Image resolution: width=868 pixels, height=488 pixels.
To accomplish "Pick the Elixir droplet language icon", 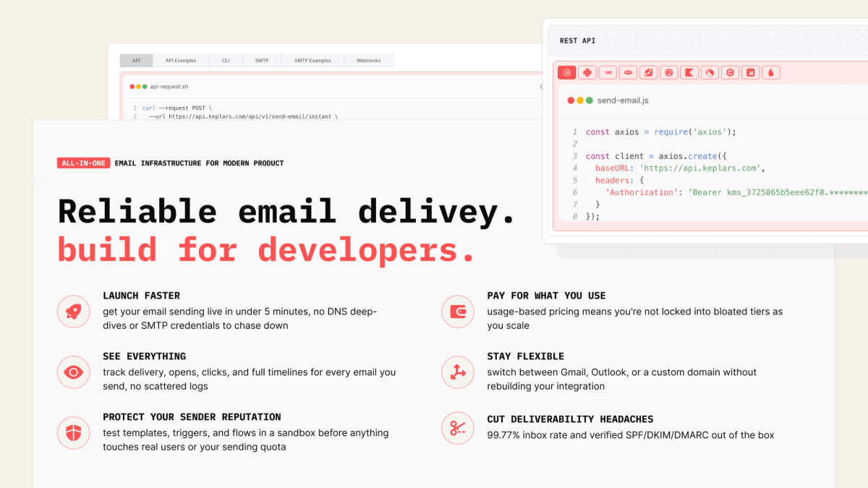I will pos(771,72).
